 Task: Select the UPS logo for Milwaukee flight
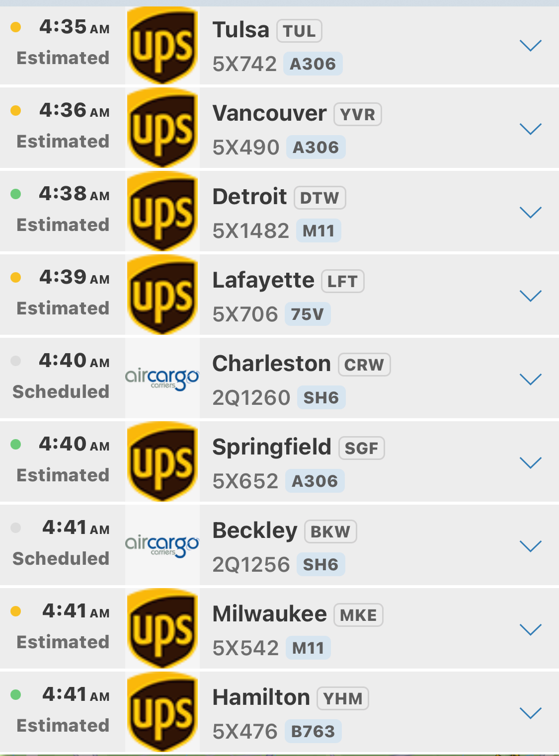coord(162,629)
